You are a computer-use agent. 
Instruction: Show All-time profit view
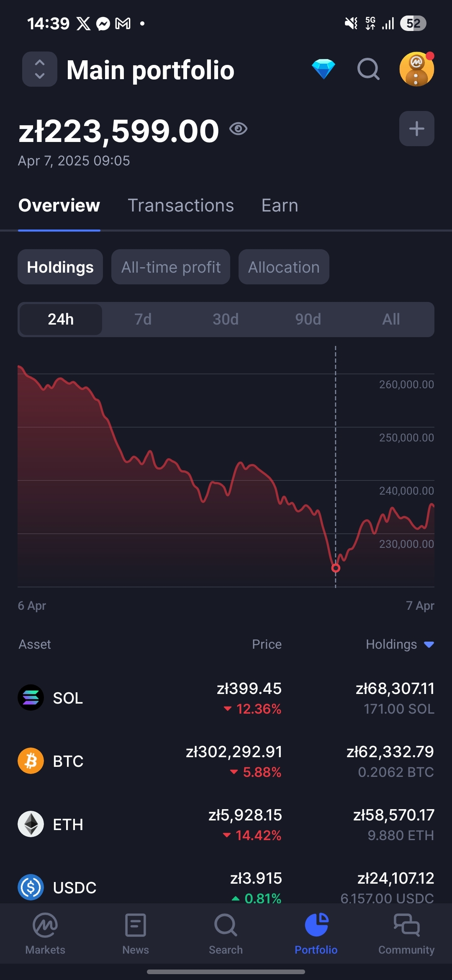point(171,267)
